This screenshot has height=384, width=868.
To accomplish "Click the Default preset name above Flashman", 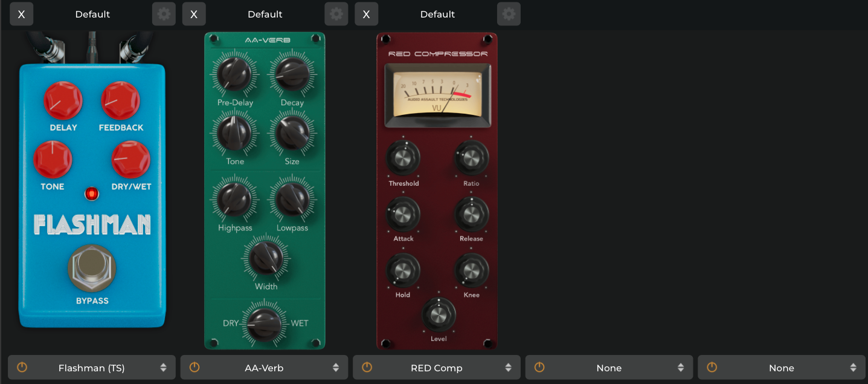I will (92, 14).
